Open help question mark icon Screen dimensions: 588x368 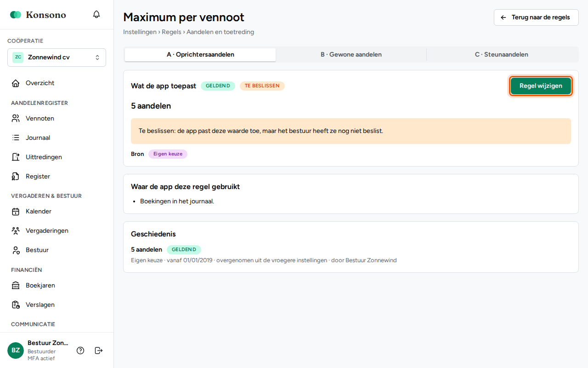pos(80,351)
